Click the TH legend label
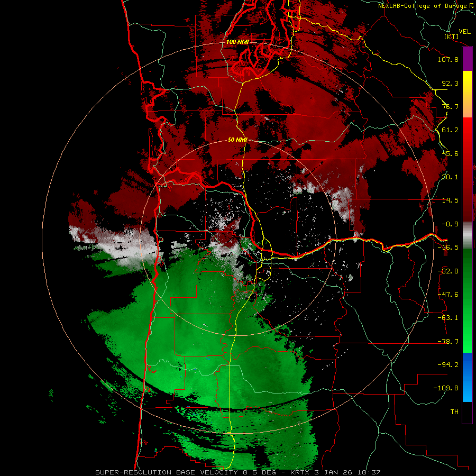 [454, 412]
